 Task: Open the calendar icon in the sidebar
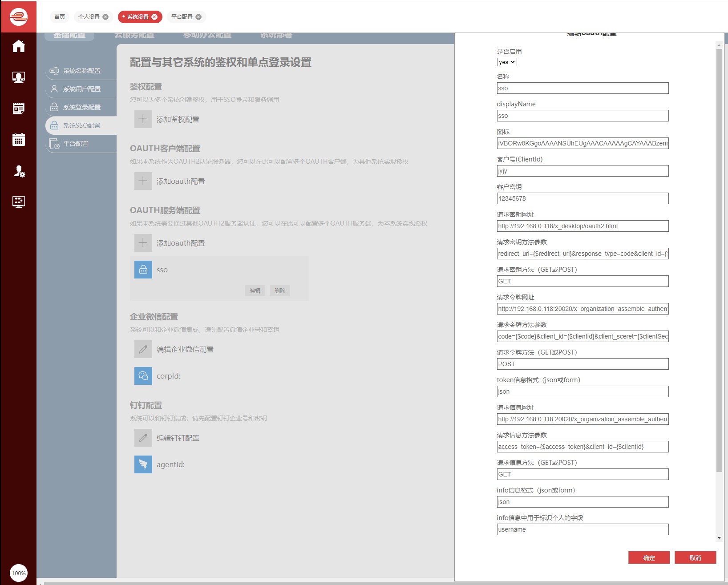pyautogui.click(x=19, y=140)
